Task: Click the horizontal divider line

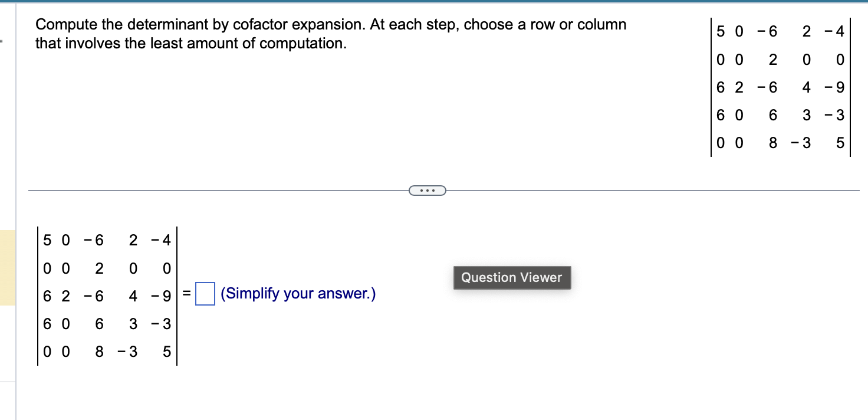Action: coord(236,190)
